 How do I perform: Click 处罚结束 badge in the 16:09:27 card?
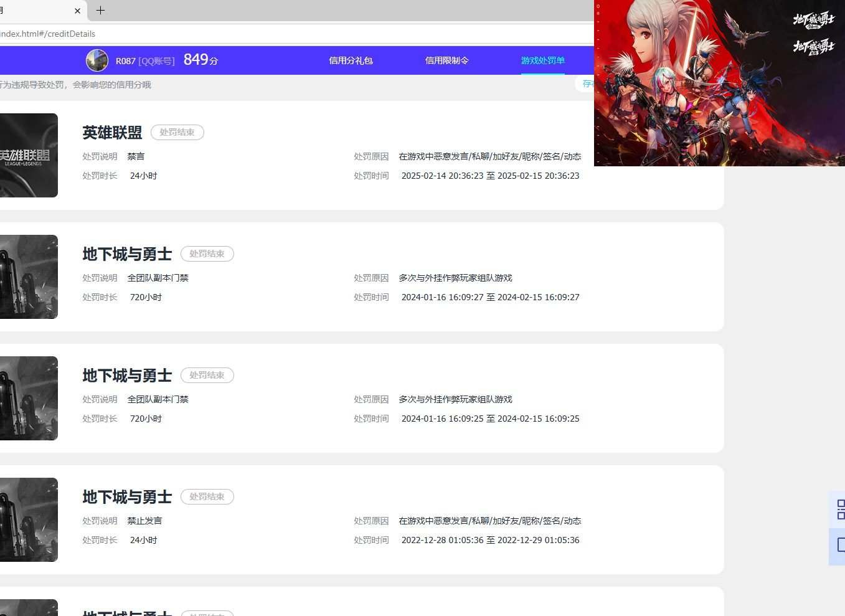(x=207, y=254)
